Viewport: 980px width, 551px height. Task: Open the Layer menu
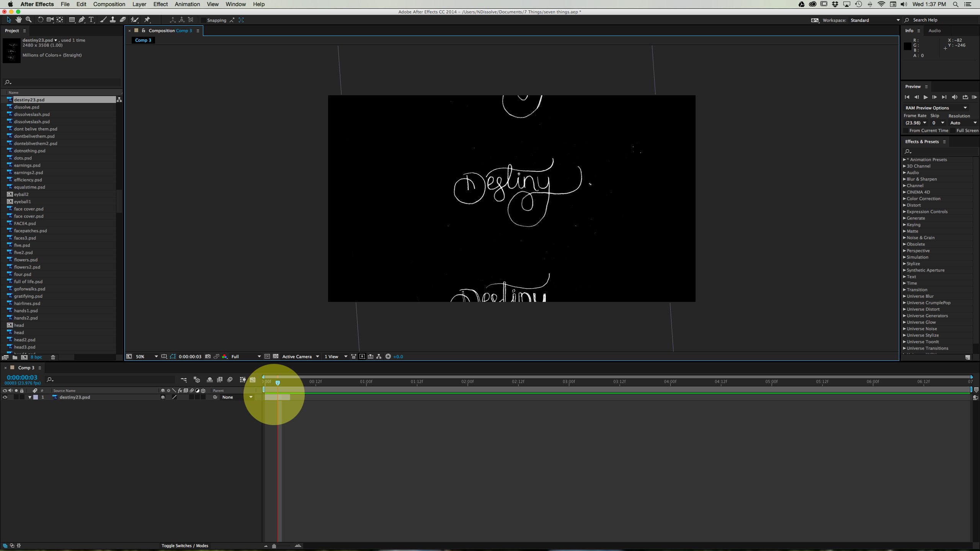tap(139, 4)
